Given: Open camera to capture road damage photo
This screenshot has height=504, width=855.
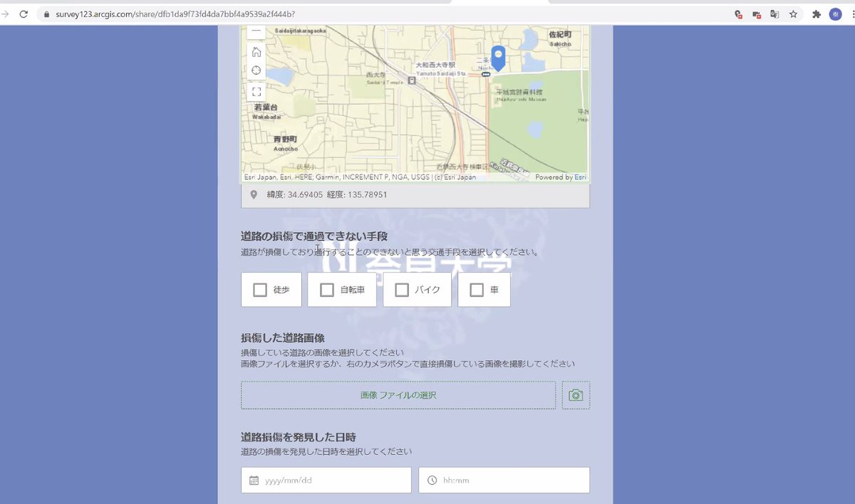Looking at the screenshot, I should pos(575,395).
